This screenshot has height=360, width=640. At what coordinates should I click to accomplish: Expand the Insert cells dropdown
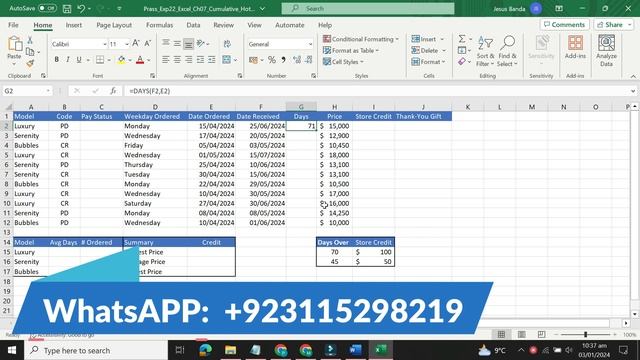(x=442, y=39)
